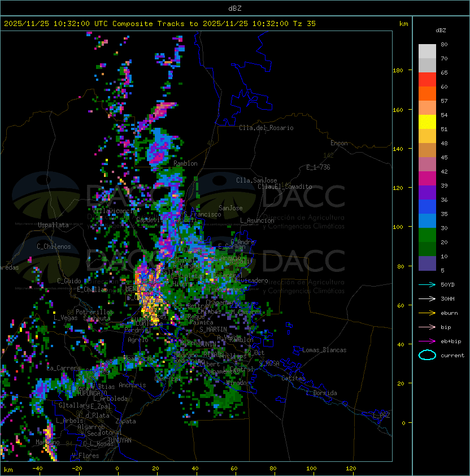Select the royal blue 35–36 dBZ swatch
The width and height of the screenshot is (470, 476).
(x=427, y=206)
